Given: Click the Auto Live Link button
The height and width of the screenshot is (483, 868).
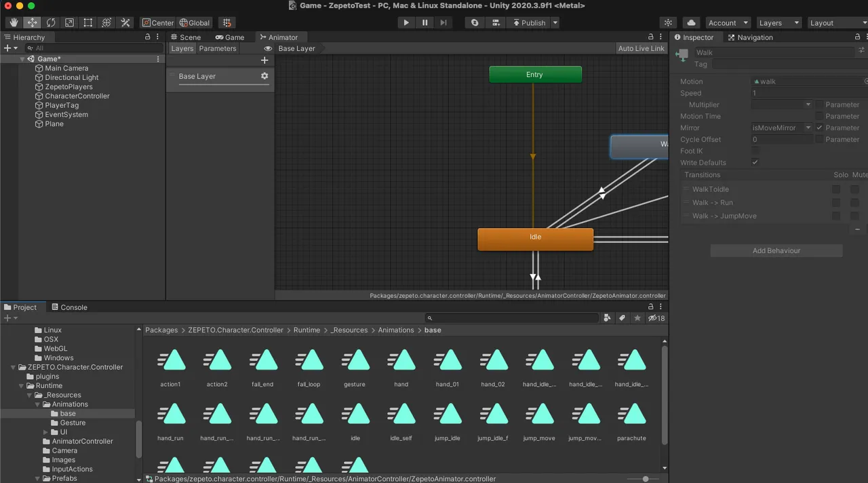Looking at the screenshot, I should click(x=641, y=48).
